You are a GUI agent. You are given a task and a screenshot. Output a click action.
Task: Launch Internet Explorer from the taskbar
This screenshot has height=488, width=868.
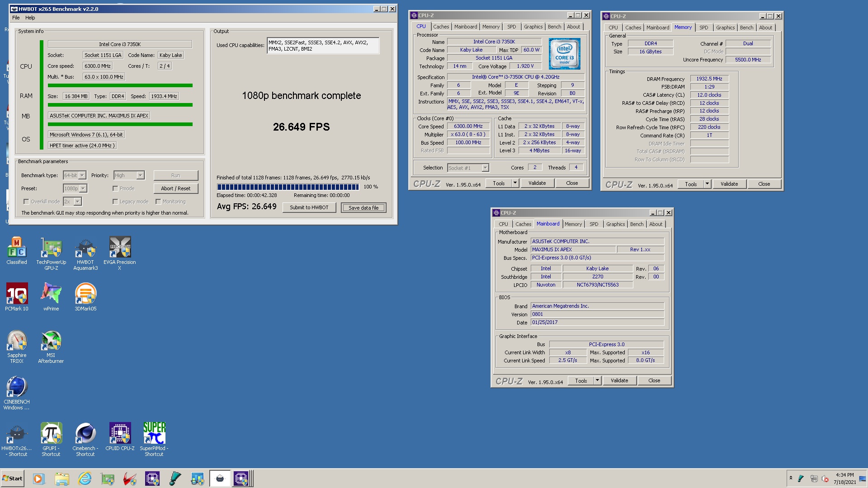point(85,479)
